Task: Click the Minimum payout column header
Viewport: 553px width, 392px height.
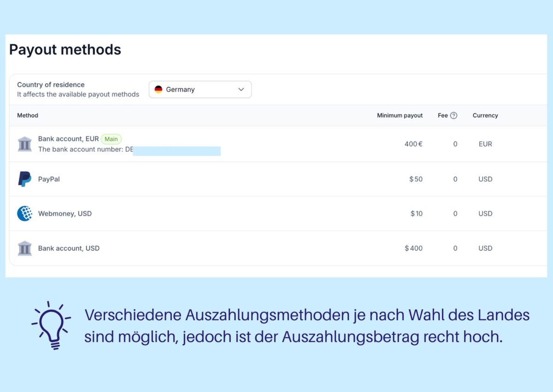Action: 400,116
